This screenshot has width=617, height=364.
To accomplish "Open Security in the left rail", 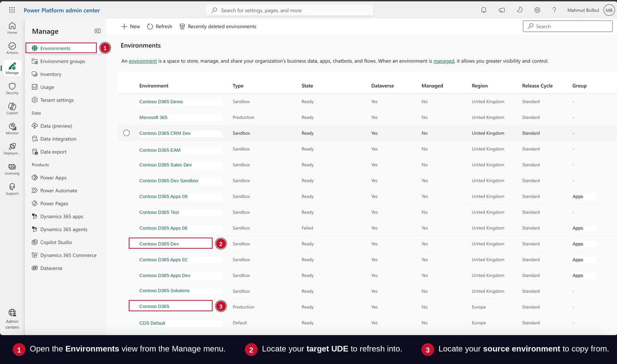I will [x=12, y=89].
